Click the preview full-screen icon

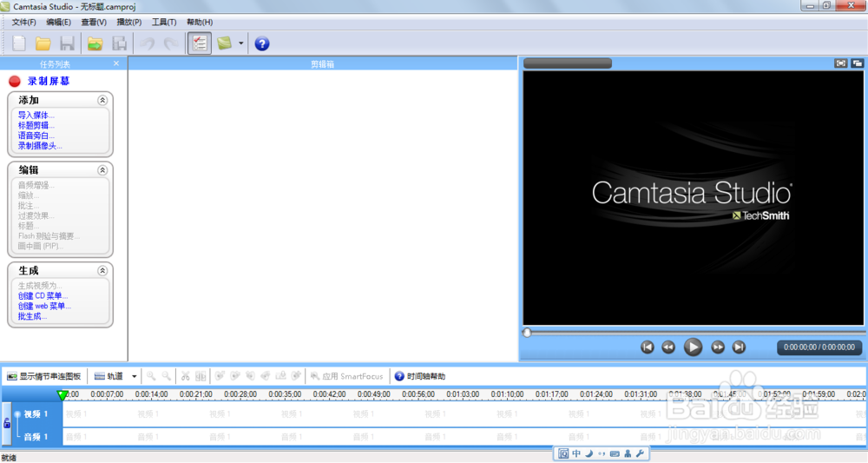[841, 63]
